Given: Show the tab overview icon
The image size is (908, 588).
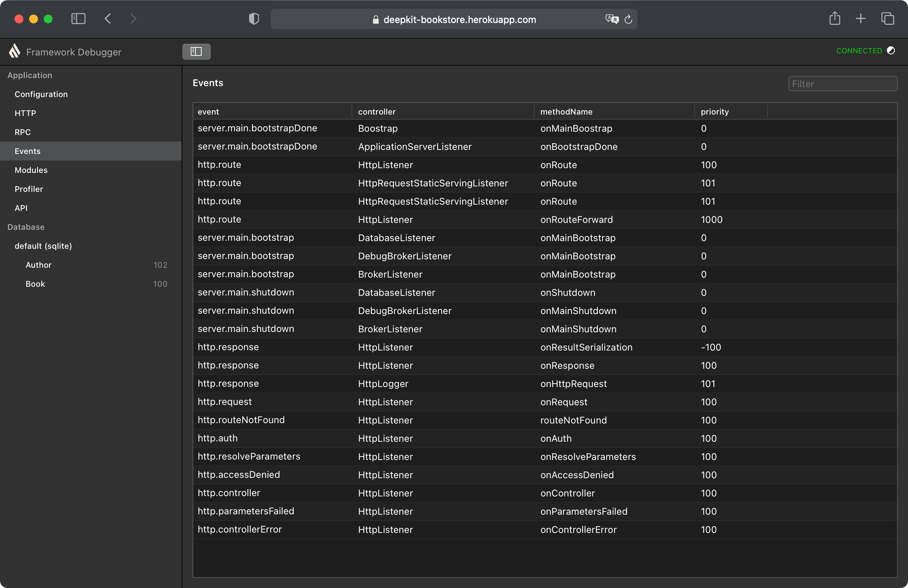Looking at the screenshot, I should [888, 19].
